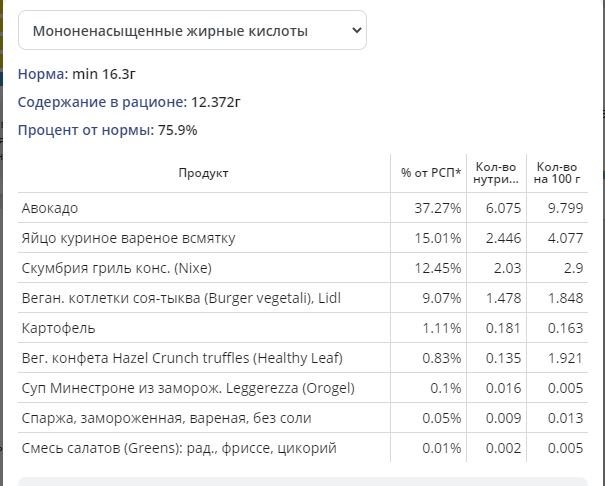The image size is (605, 486).
Task: Select Hazel Crunch truffles row
Action: tap(303, 358)
